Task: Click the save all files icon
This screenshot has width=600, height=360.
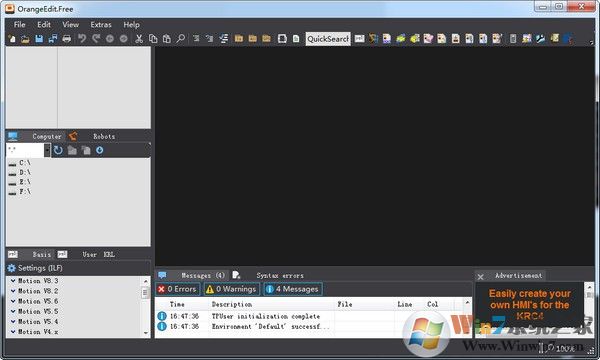Action: tap(53, 39)
